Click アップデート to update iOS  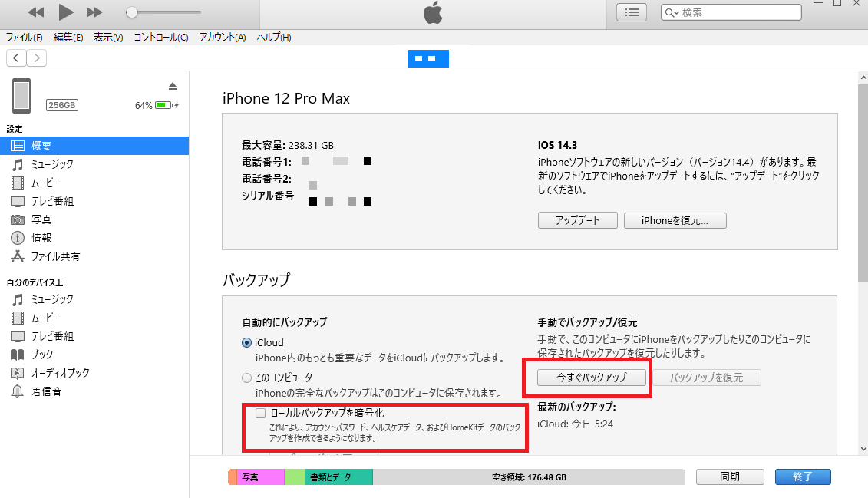point(577,219)
